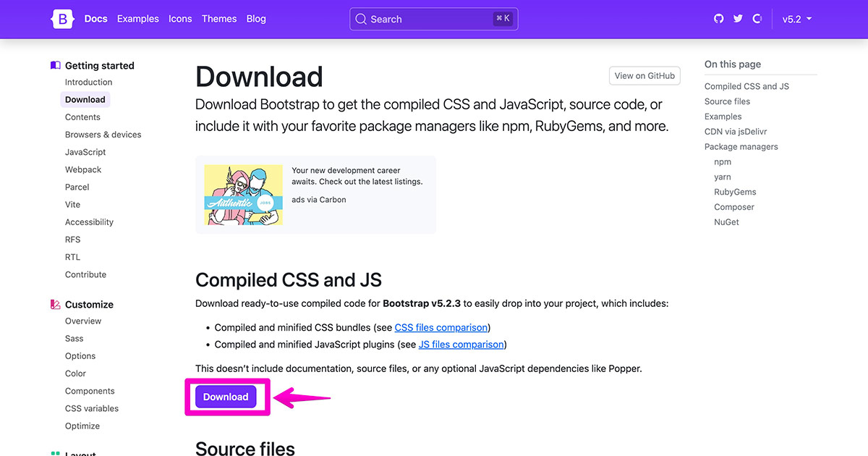Click the Compiled CSS and JS heading

click(x=289, y=280)
